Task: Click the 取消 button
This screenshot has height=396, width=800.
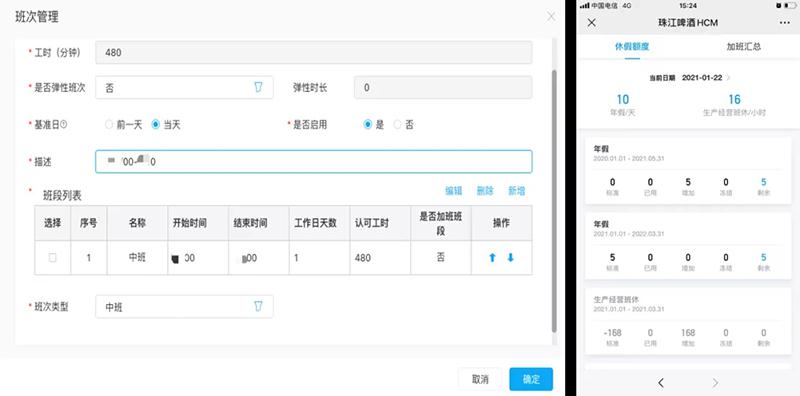Action: [x=480, y=379]
